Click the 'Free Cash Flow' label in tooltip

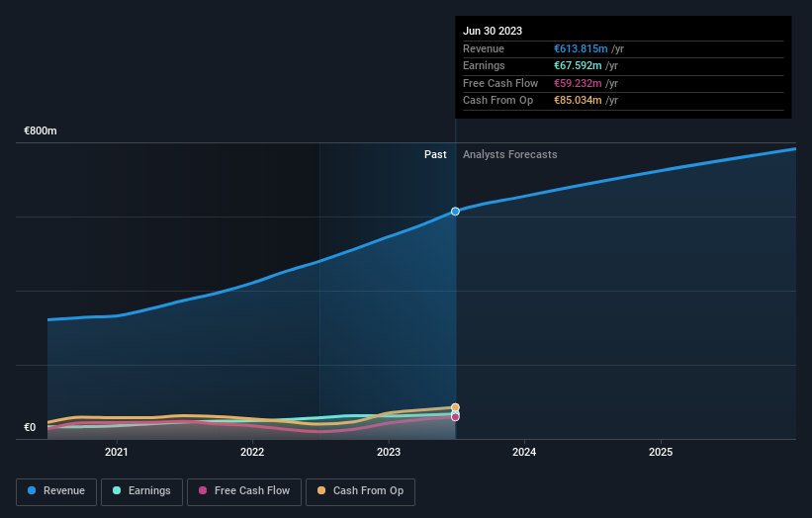(x=500, y=83)
